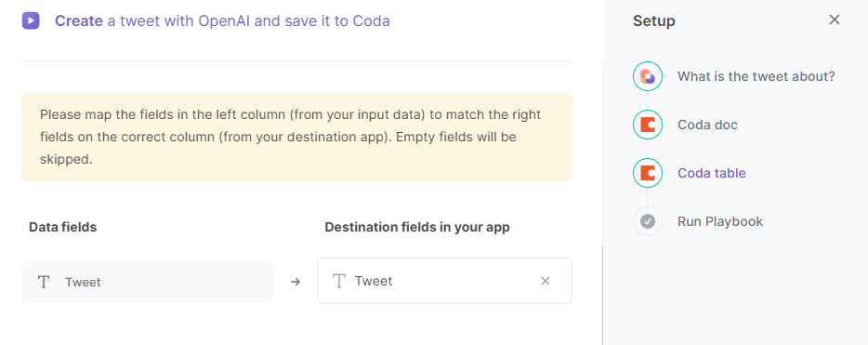Click the Coda table step icon

(648, 173)
